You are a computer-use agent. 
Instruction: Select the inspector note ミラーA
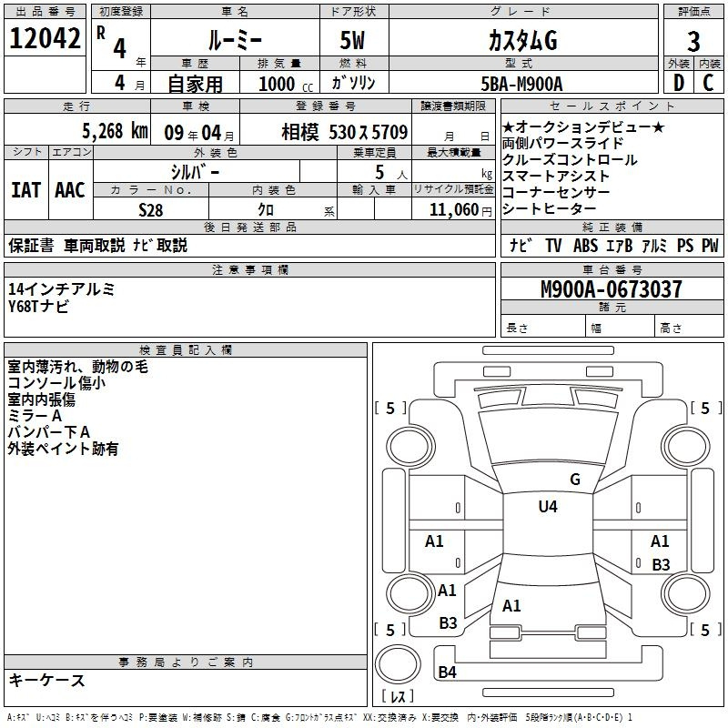click(35, 416)
